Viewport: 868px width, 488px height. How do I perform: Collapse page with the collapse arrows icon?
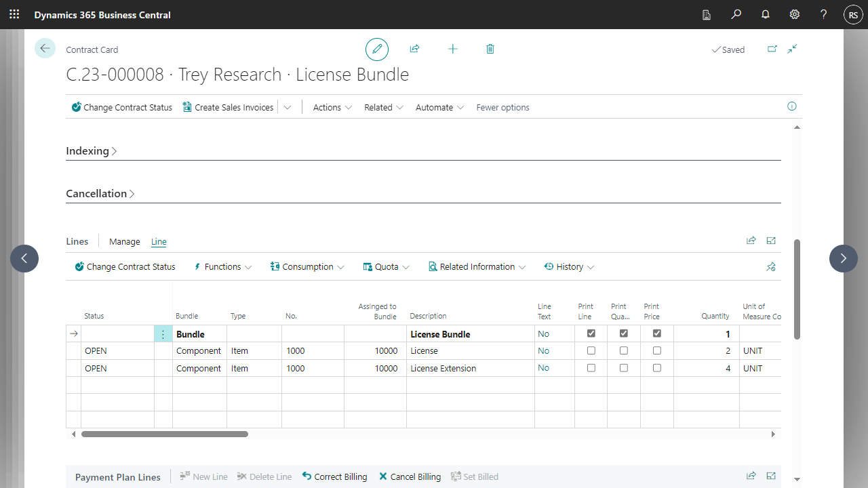(792, 49)
